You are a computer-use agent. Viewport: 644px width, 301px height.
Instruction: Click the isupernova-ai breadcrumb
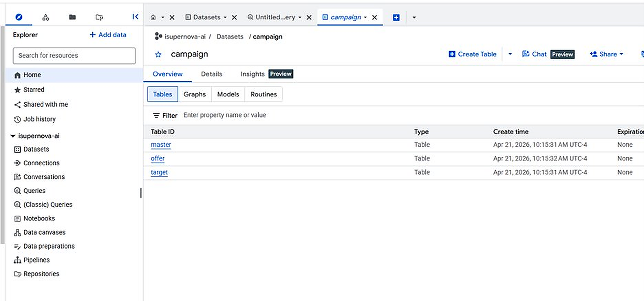point(185,37)
